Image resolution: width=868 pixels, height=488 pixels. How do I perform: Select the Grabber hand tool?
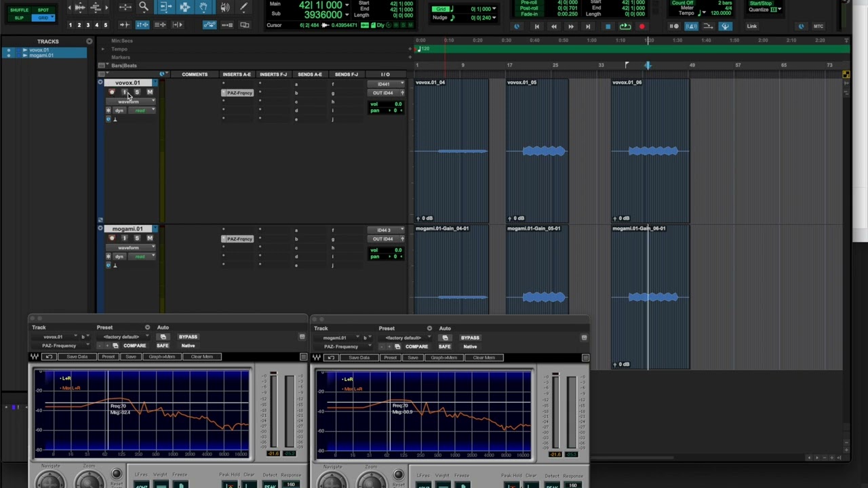click(x=203, y=7)
